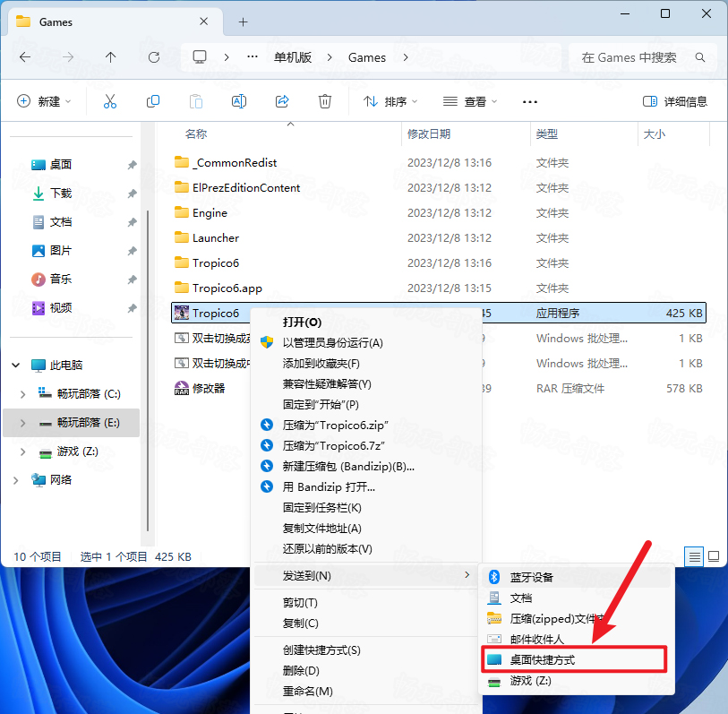Open 视频 in the sidebar
The image size is (728, 714).
[61, 307]
